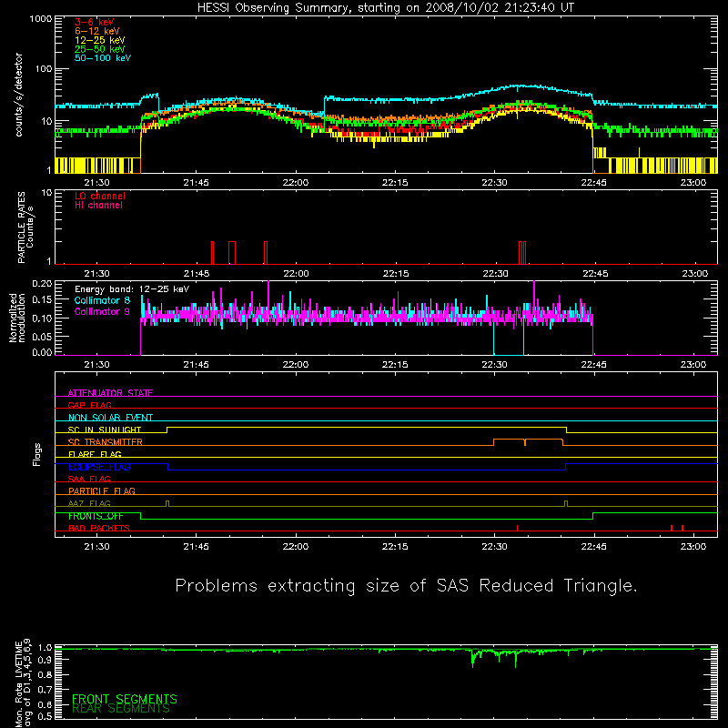The image size is (728, 728).
Task: Click the "21:45" tick under the particle rates panel
Action: (x=197, y=274)
